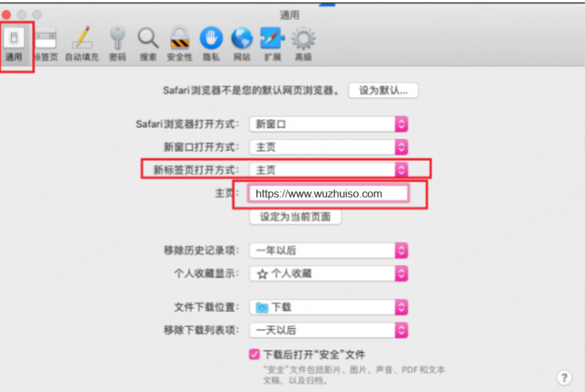The height and width of the screenshot is (392, 585).
Task: Click the 设定为当前页面 button
Action: click(295, 217)
